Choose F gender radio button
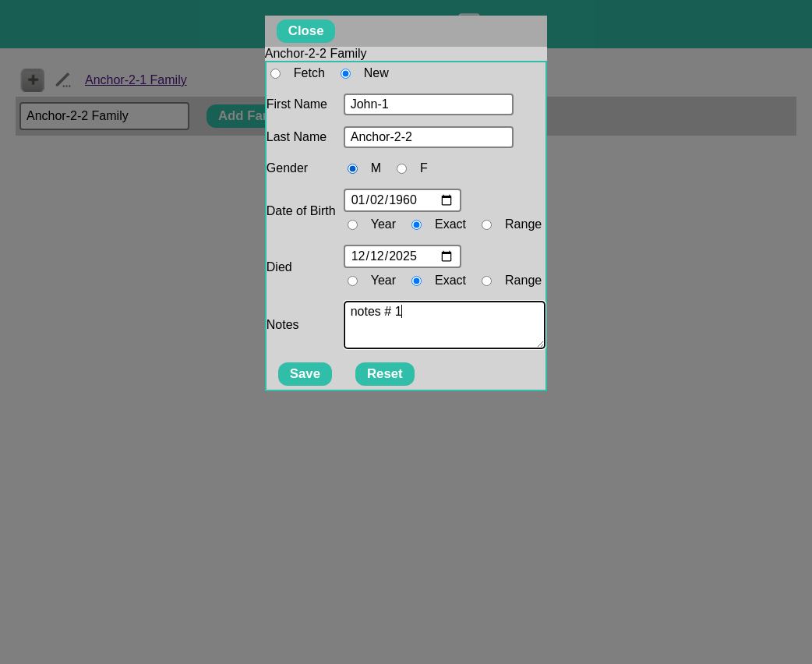 coord(401,169)
